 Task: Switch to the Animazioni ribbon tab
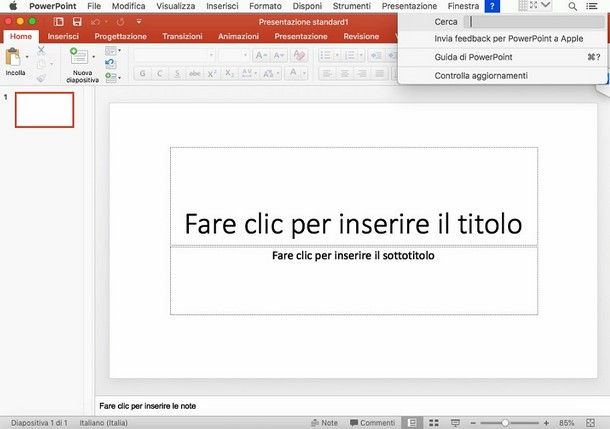(x=238, y=36)
